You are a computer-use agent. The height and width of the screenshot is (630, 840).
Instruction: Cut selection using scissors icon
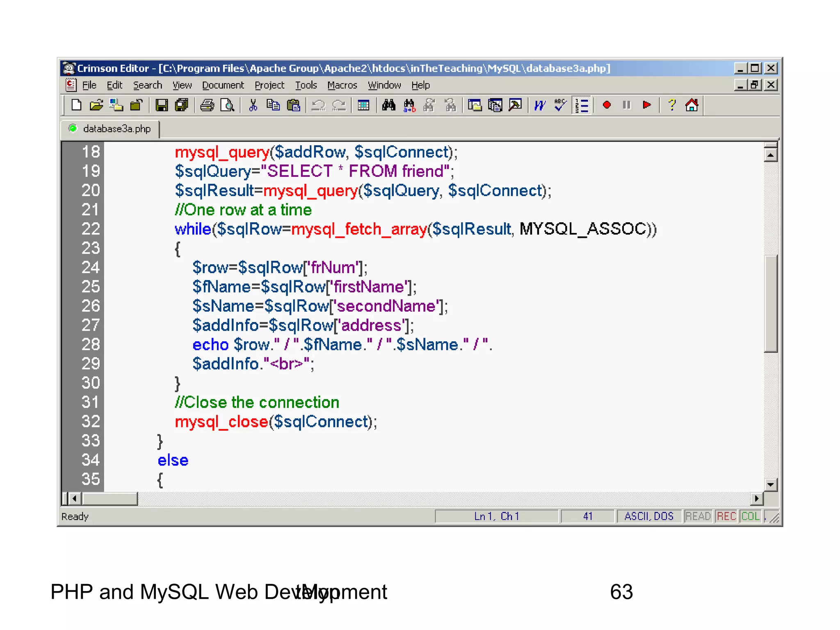253,105
